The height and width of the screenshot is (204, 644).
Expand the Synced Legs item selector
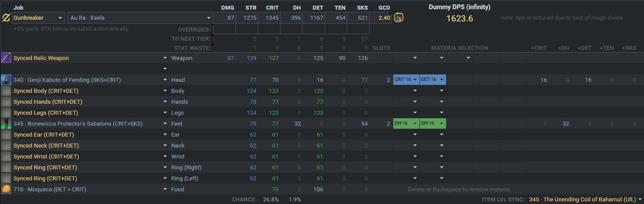[x=165, y=113]
